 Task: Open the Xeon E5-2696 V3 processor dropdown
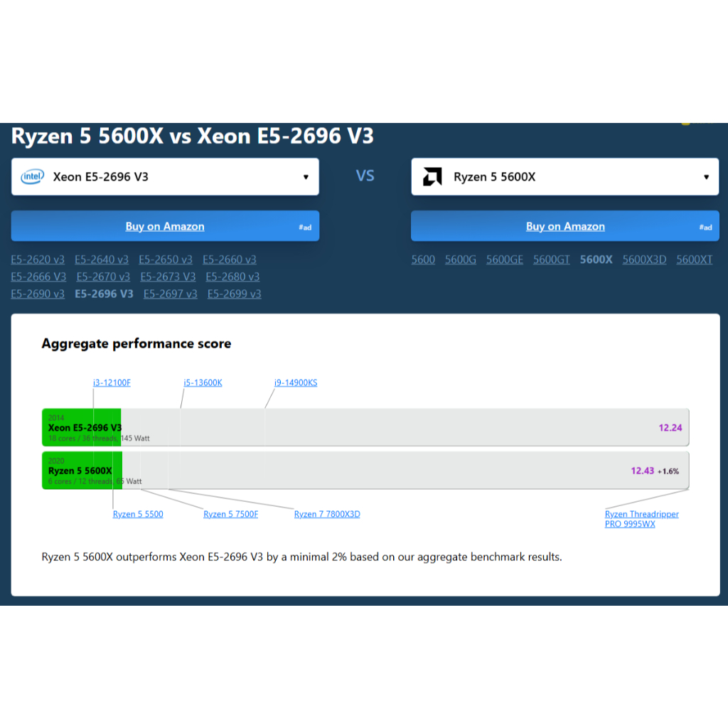click(165, 176)
